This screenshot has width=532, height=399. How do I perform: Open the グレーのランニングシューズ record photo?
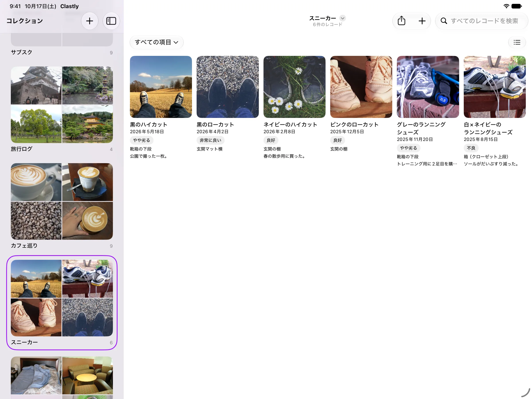(x=428, y=87)
